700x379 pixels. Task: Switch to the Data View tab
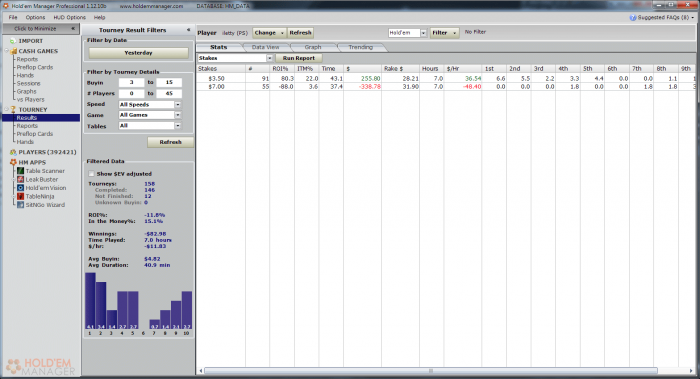click(266, 47)
